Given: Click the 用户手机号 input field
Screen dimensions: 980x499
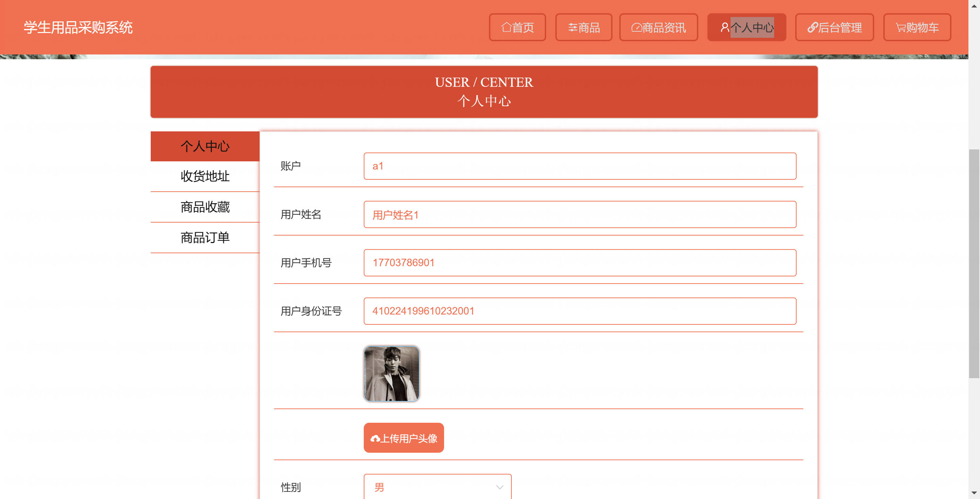Looking at the screenshot, I should (580, 263).
